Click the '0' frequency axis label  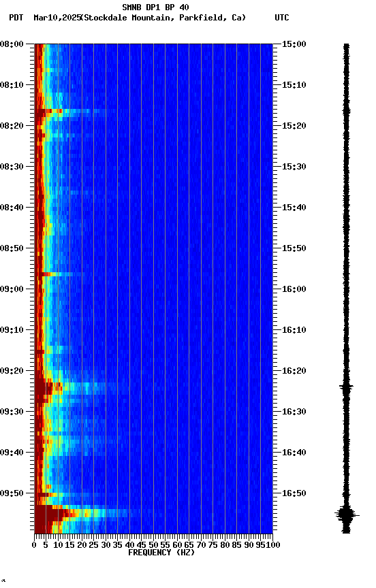point(34,545)
